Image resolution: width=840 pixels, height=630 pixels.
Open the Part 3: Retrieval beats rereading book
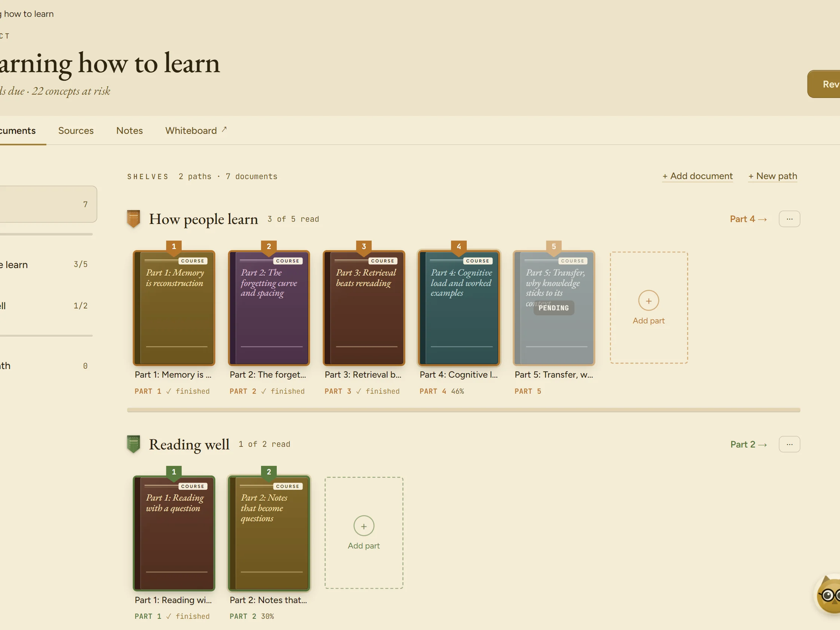364,308
